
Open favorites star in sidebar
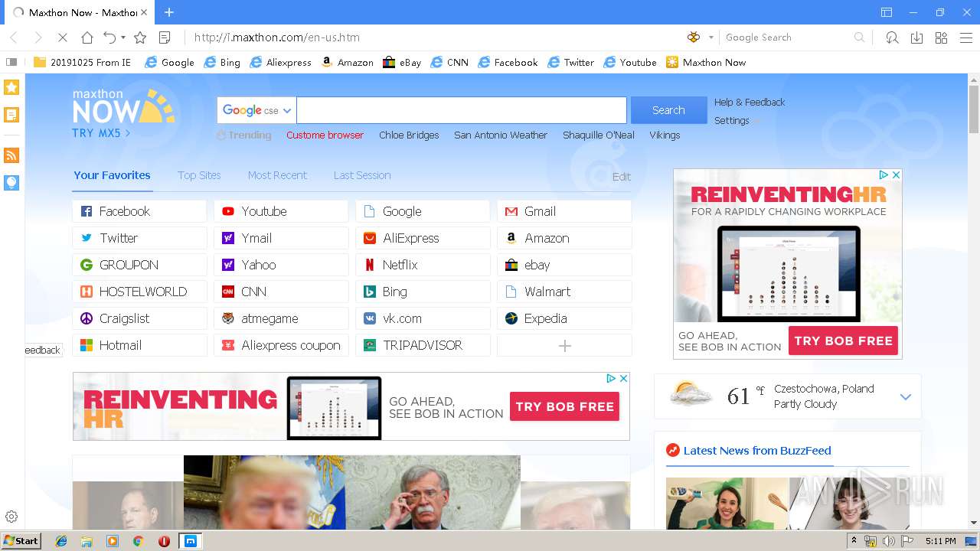click(x=11, y=87)
